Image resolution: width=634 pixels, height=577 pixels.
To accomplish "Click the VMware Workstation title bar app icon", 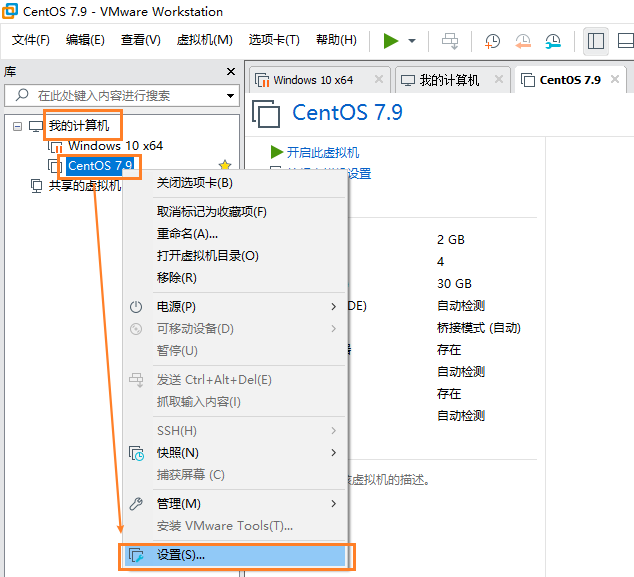I will click(10, 11).
